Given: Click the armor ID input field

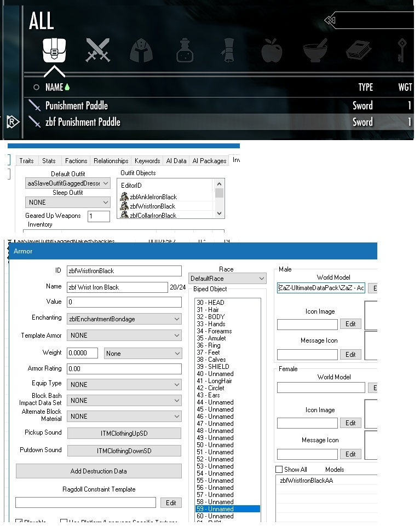Looking at the screenshot, I should pos(124,271).
